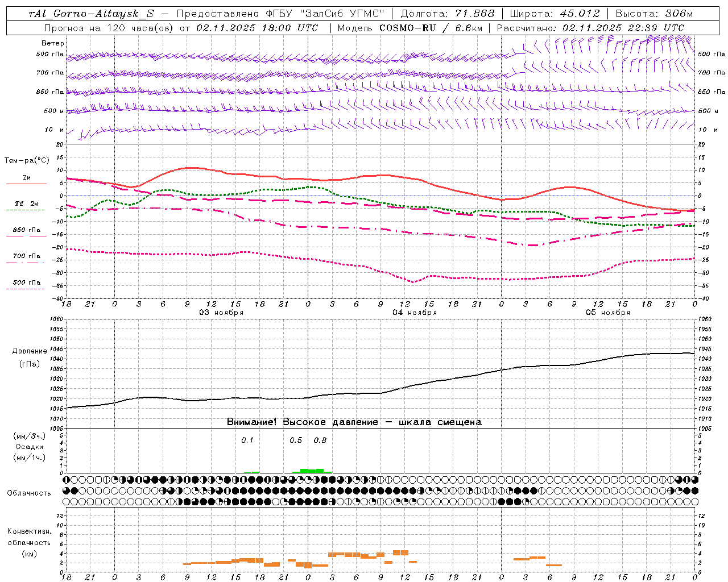Click the left 500 м wind level label
728x582 pixels.
54,111
